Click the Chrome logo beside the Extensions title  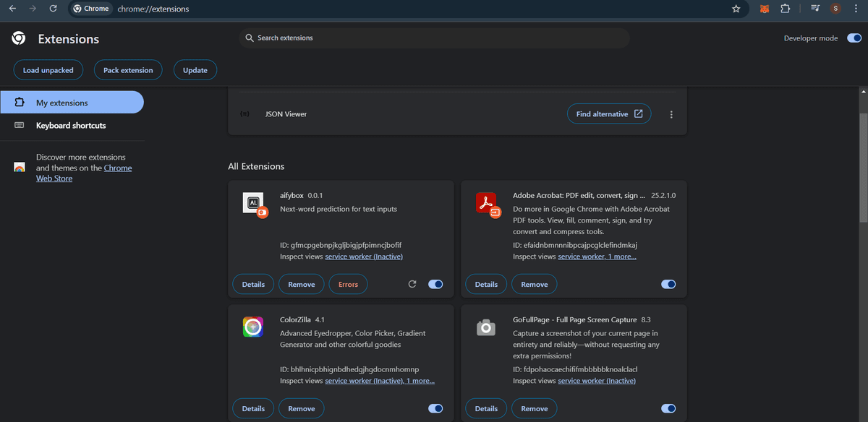coord(19,38)
